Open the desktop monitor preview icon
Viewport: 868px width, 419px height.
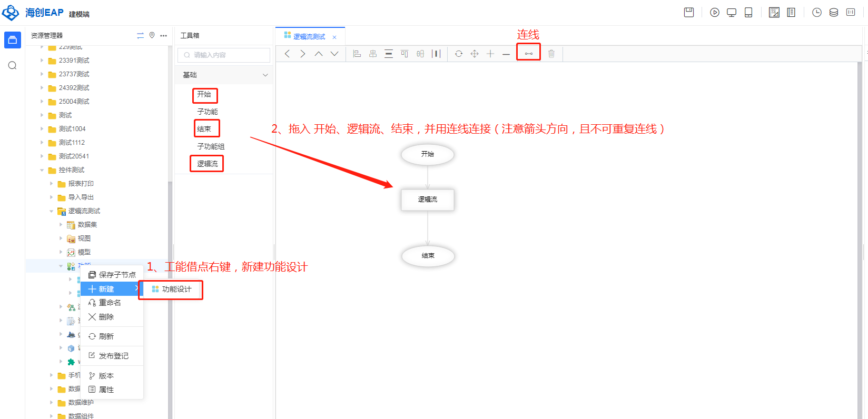[x=732, y=13]
